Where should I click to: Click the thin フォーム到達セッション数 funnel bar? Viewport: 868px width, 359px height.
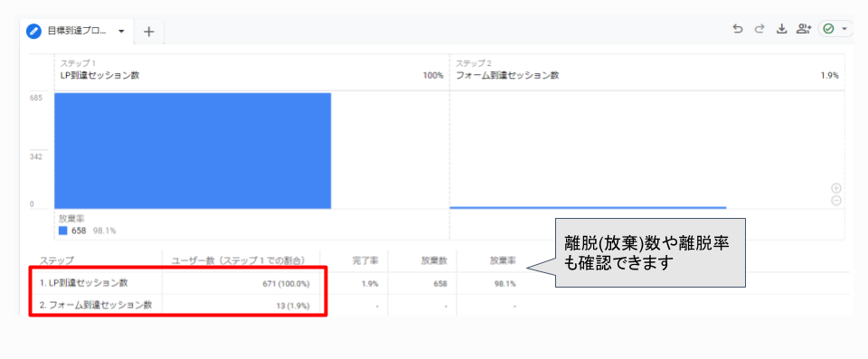click(588, 207)
